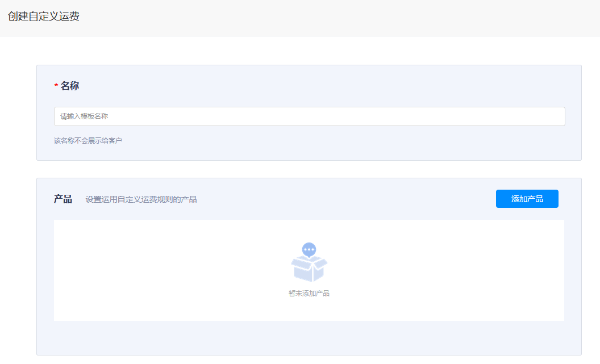Click the red required asterisk
600x364 pixels.
pos(56,86)
